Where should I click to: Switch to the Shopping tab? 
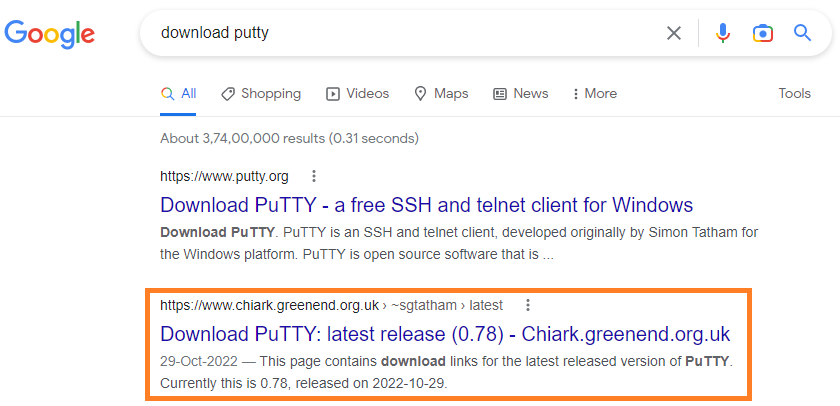pos(261,94)
